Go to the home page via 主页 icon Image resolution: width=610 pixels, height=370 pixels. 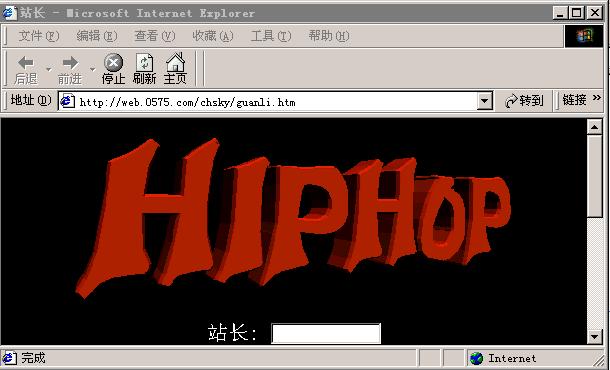point(175,62)
